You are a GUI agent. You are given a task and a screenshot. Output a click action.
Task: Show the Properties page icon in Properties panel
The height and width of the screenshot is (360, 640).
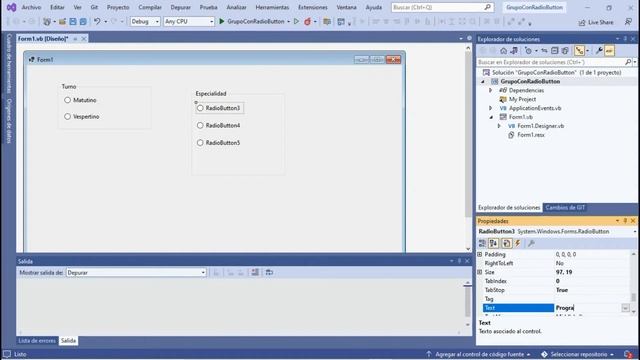click(x=506, y=243)
